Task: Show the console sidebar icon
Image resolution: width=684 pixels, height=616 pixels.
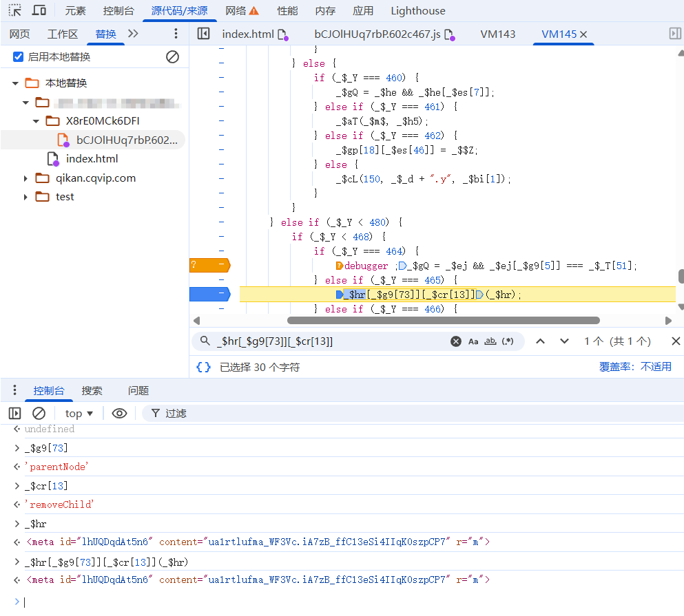Action: 14,413
